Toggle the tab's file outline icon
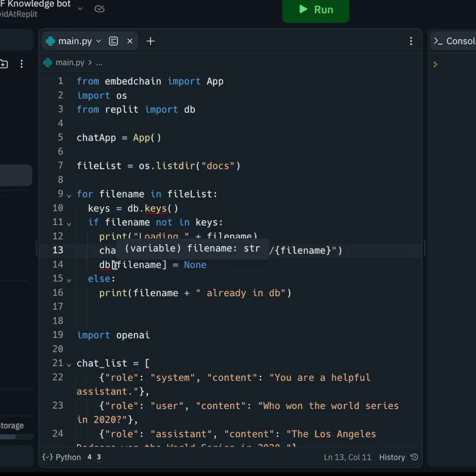The width and height of the screenshot is (476, 476). coord(113,41)
